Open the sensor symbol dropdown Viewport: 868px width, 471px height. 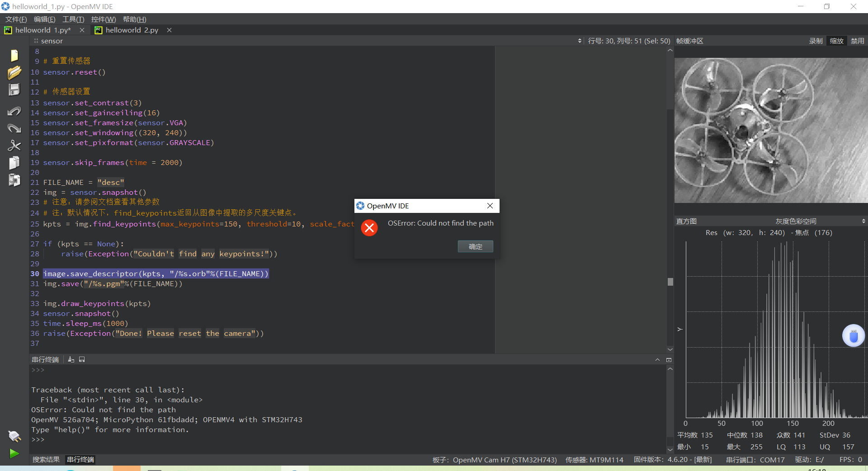tap(307, 41)
